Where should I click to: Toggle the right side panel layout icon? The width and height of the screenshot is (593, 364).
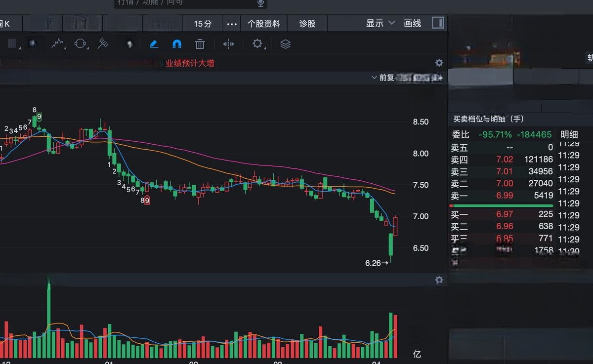click(x=437, y=23)
